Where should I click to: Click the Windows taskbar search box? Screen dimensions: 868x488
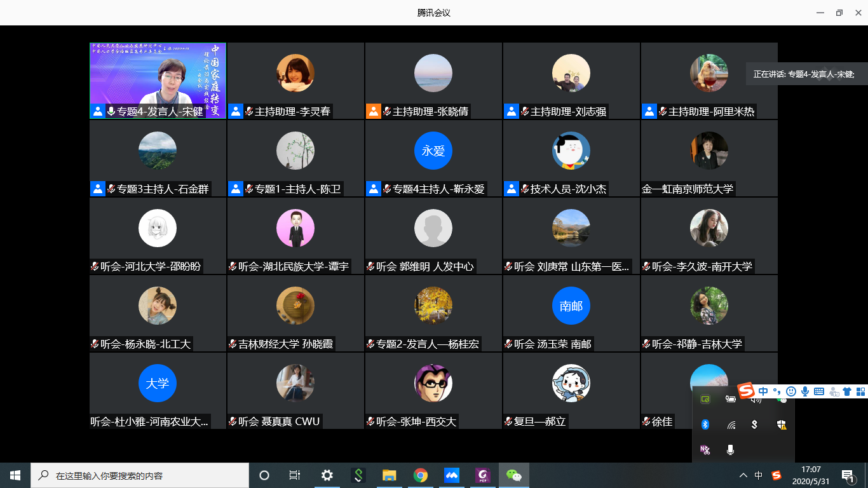point(140,475)
